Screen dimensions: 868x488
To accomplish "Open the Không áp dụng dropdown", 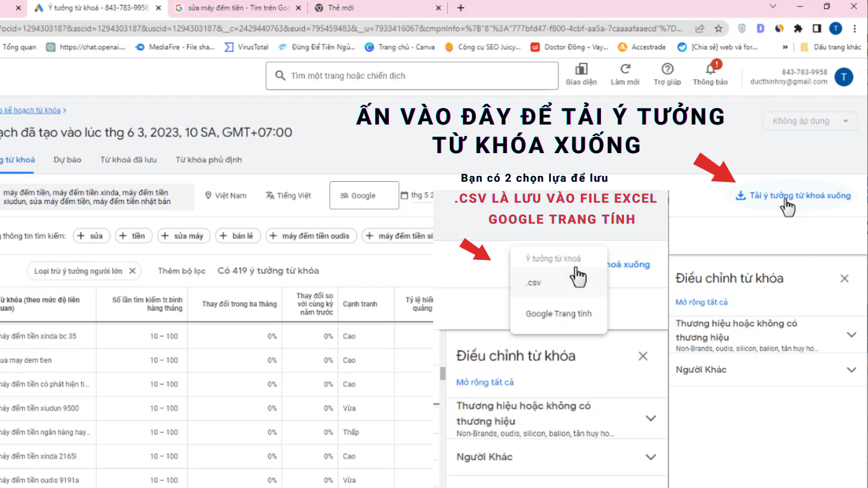I will coord(810,121).
